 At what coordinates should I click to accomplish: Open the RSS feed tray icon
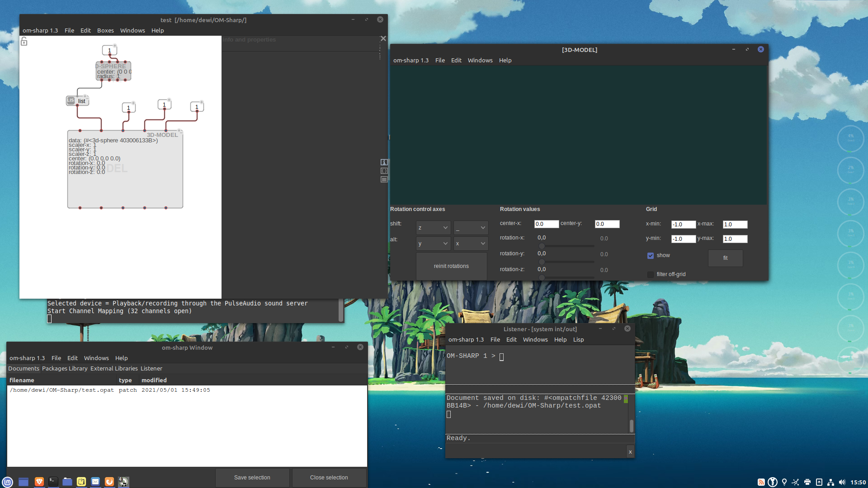click(x=761, y=482)
